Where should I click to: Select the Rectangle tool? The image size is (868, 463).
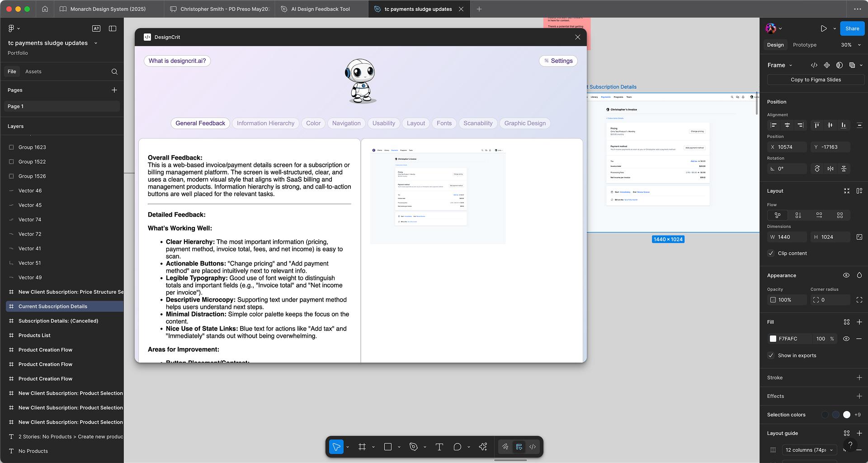pyautogui.click(x=387, y=446)
